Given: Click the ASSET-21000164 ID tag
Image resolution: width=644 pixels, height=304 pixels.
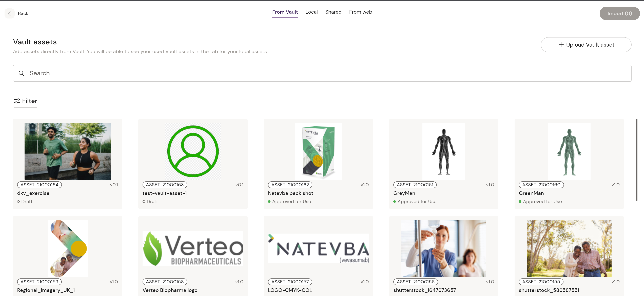Looking at the screenshot, I should tap(39, 185).
